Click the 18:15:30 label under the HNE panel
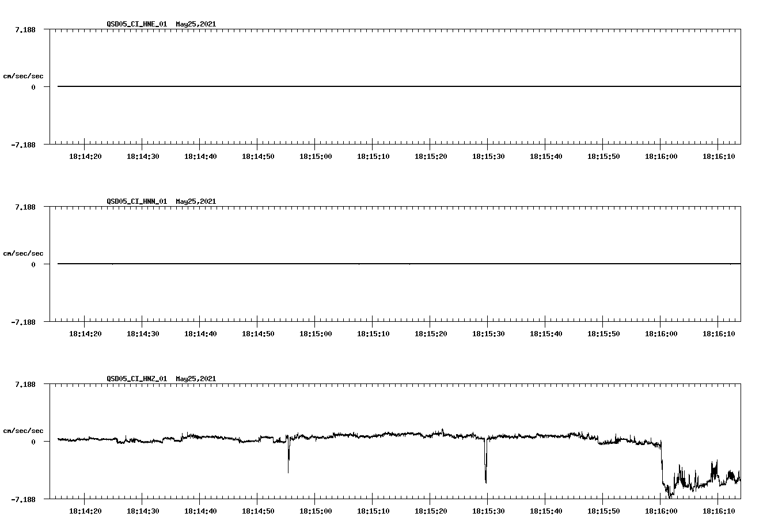 click(489, 155)
